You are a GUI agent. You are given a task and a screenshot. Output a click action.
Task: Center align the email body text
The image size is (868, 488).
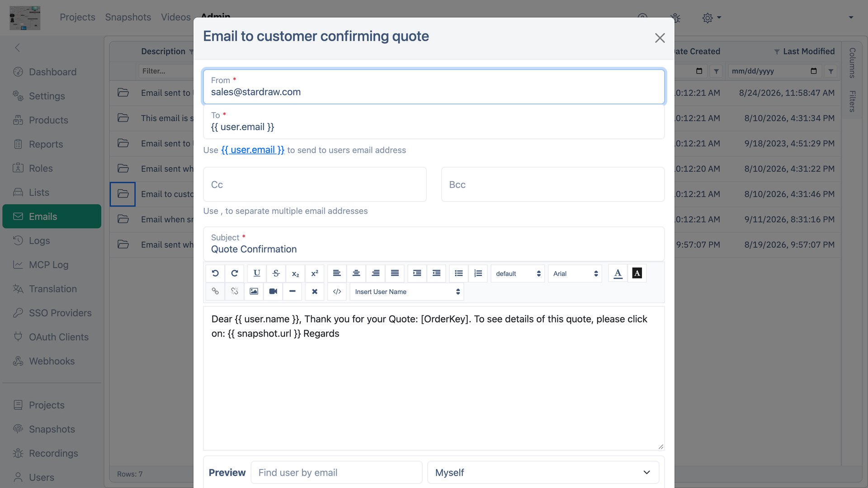tap(356, 273)
